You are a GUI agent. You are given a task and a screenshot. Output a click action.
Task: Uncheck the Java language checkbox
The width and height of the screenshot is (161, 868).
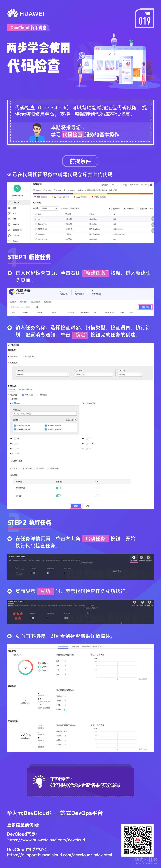coord(15,403)
